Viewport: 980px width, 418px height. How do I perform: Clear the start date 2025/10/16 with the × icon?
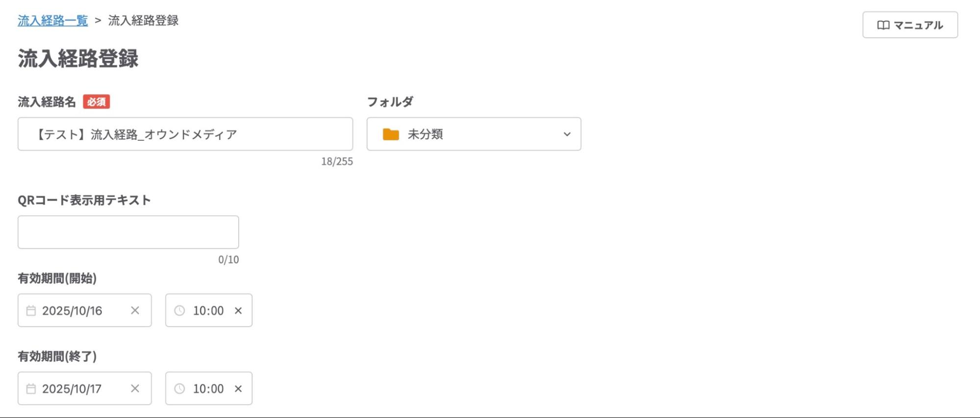(x=136, y=310)
